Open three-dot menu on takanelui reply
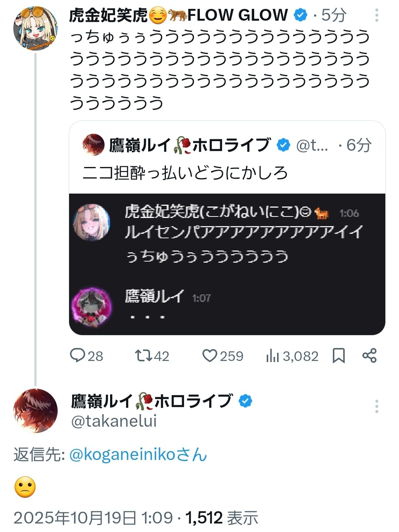Image resolution: width=399 pixels, height=532 pixels. point(376,406)
